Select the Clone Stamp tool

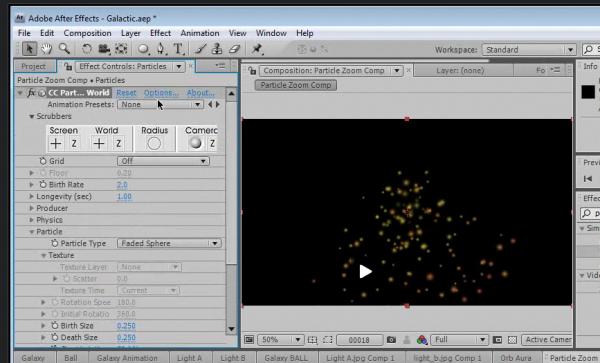point(217,49)
